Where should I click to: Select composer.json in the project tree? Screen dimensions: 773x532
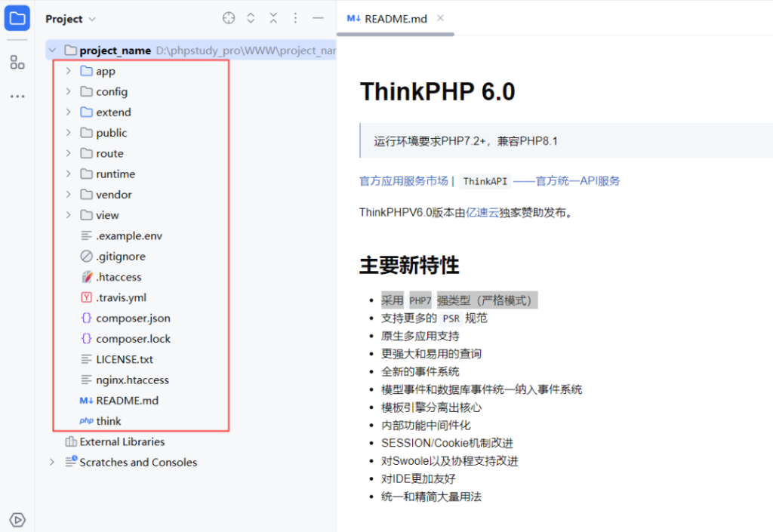pos(133,318)
